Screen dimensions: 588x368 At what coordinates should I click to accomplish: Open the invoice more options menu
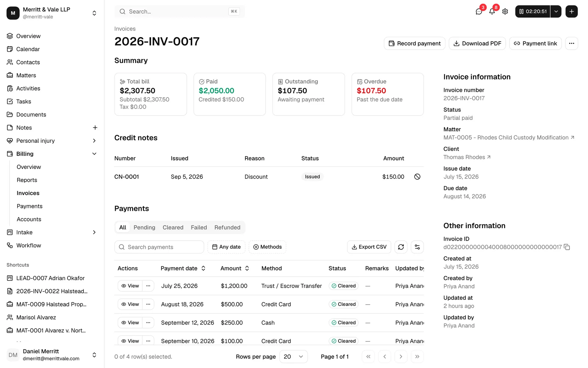point(571,43)
